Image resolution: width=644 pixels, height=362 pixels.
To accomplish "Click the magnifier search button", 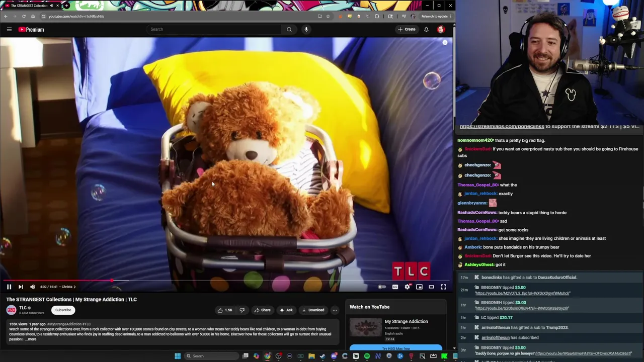I will pyautogui.click(x=289, y=29).
